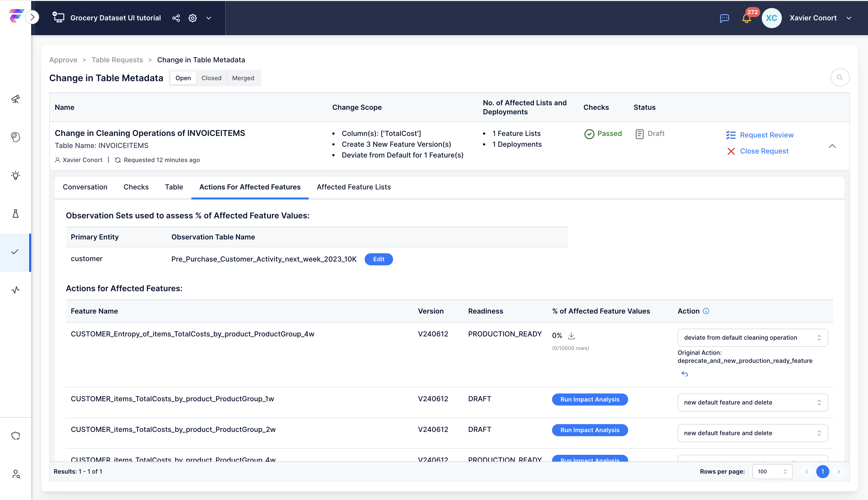This screenshot has width=868, height=500.
Task: Click the refresh icon by Requested 12 minutes ago
Action: click(118, 160)
